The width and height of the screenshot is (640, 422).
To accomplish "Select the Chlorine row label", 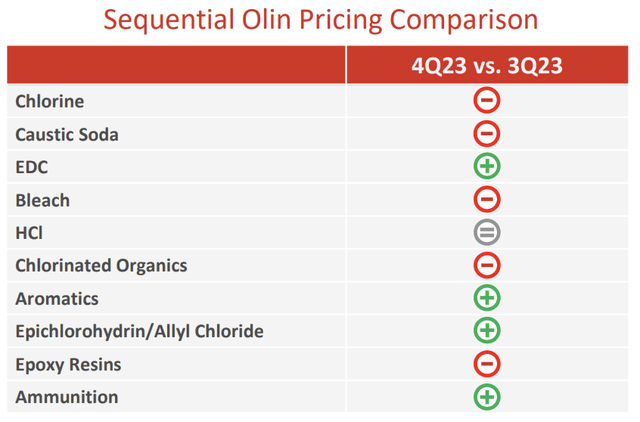I will 50,102.
